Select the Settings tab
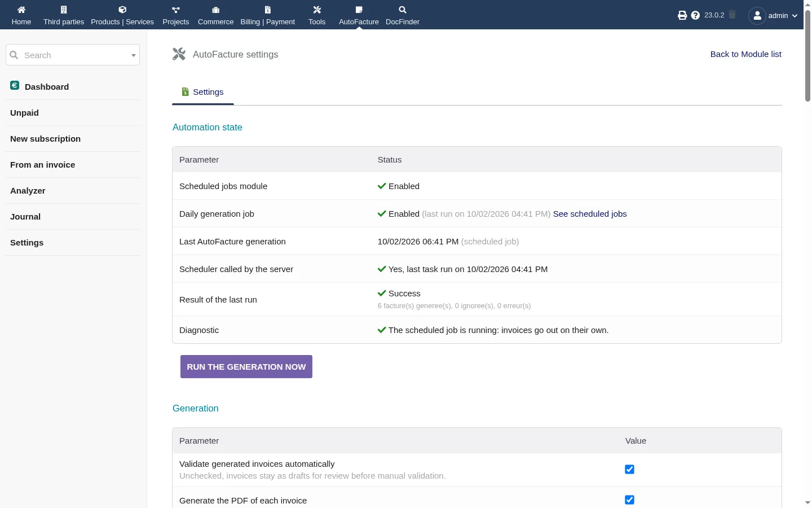 click(x=203, y=92)
